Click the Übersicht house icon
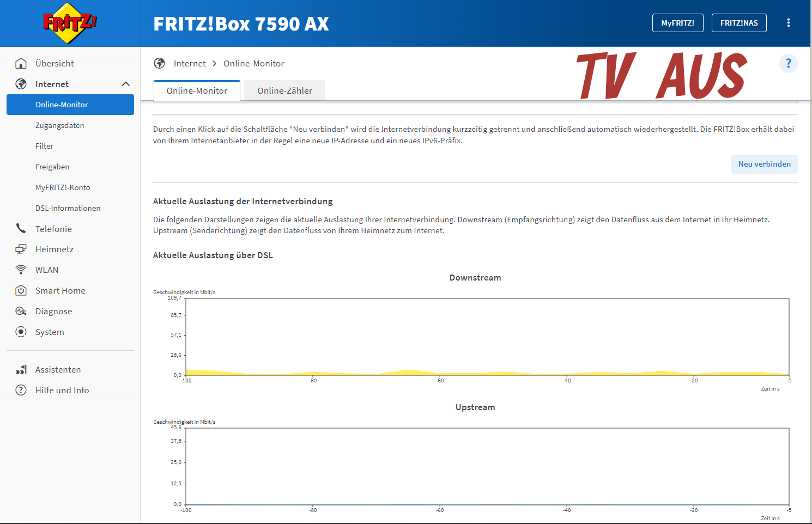Image resolution: width=812 pixels, height=524 pixels. pyautogui.click(x=21, y=63)
